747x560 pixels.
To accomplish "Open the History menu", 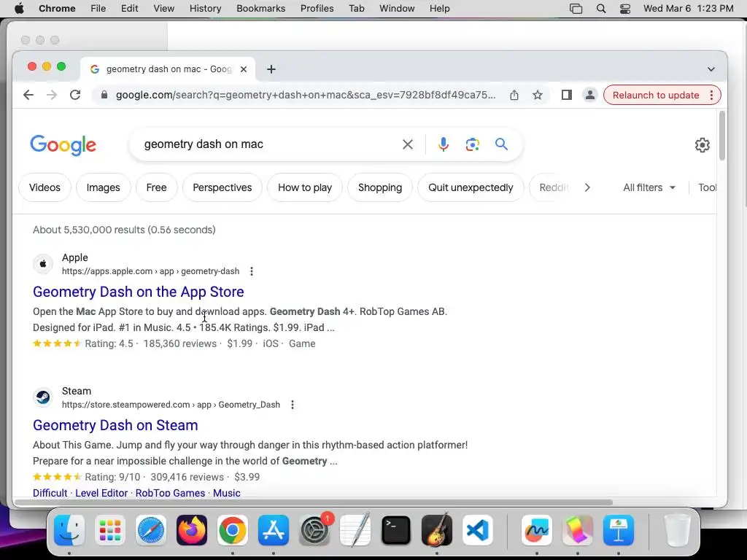I will tap(205, 9).
